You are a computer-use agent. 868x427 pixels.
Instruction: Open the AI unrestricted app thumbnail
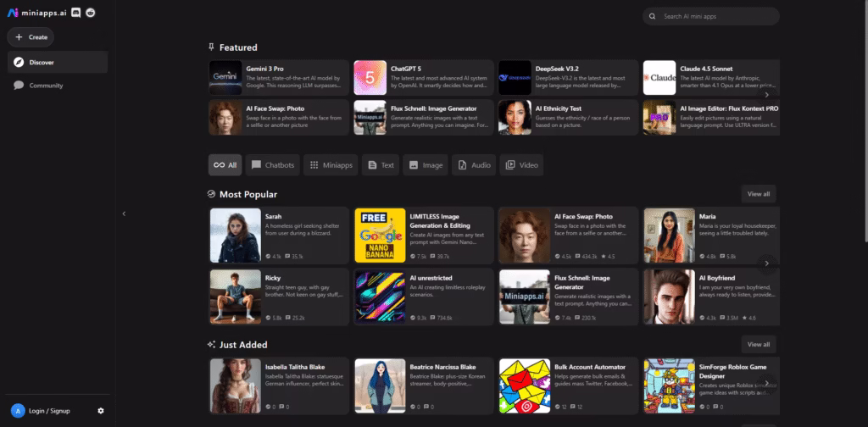pyautogui.click(x=381, y=297)
